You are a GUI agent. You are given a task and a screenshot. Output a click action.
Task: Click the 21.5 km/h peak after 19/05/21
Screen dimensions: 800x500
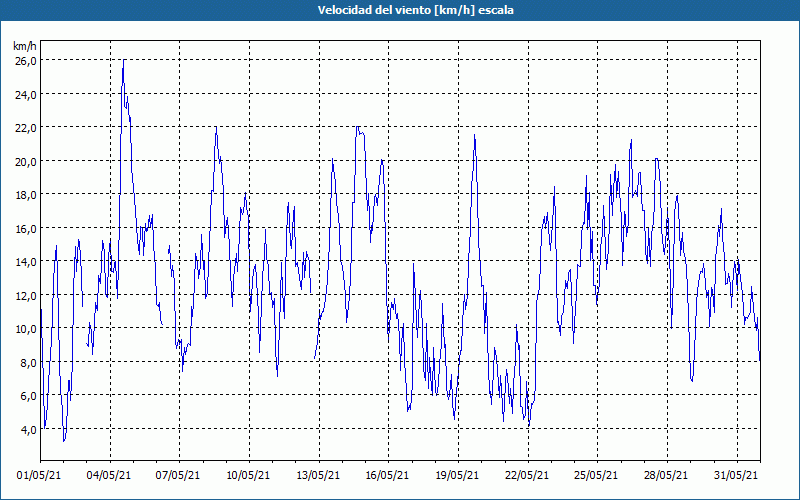coord(474,135)
